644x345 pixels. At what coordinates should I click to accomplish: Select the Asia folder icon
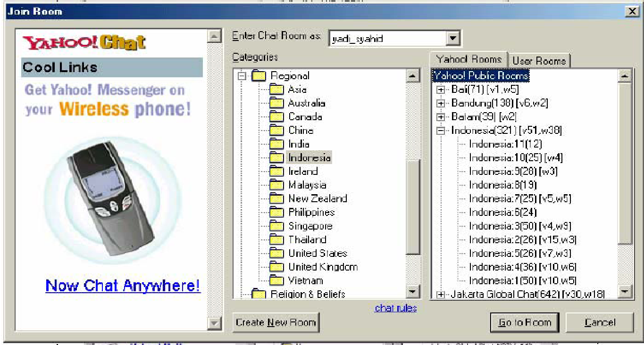276,89
